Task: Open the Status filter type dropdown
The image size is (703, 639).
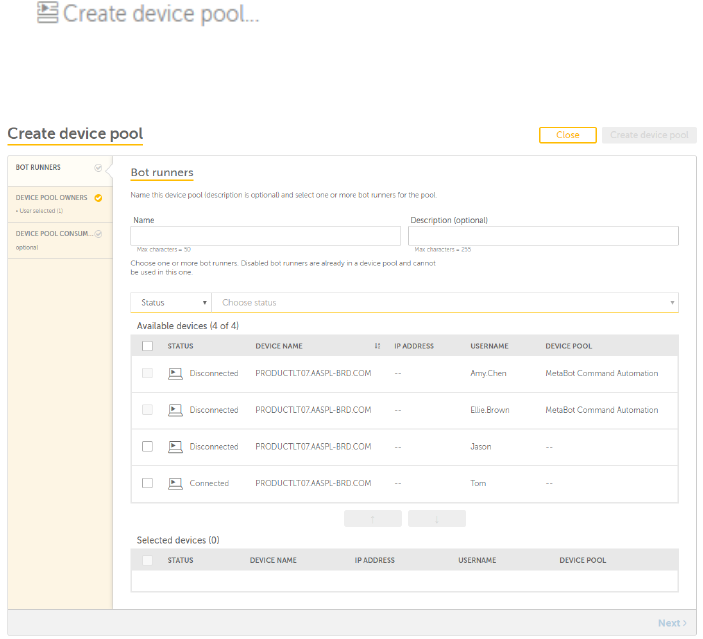Action: [x=170, y=302]
